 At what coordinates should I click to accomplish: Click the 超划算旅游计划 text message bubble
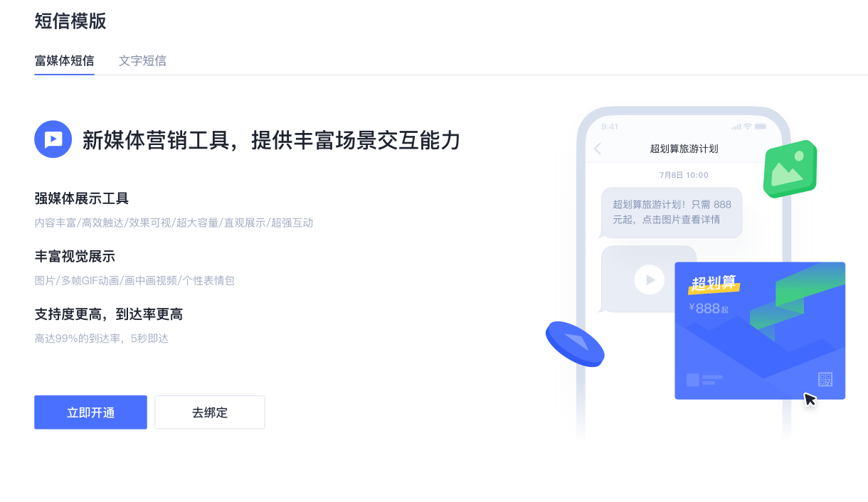[x=672, y=212]
